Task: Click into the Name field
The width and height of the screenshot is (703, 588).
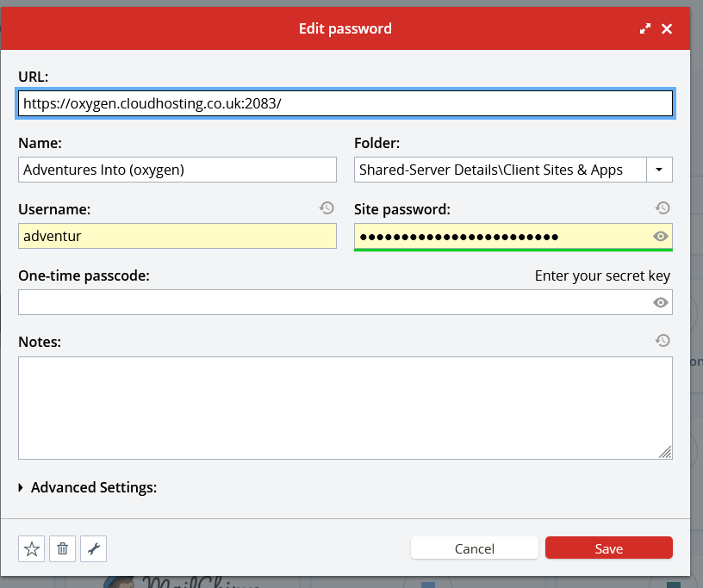Action: (177, 170)
